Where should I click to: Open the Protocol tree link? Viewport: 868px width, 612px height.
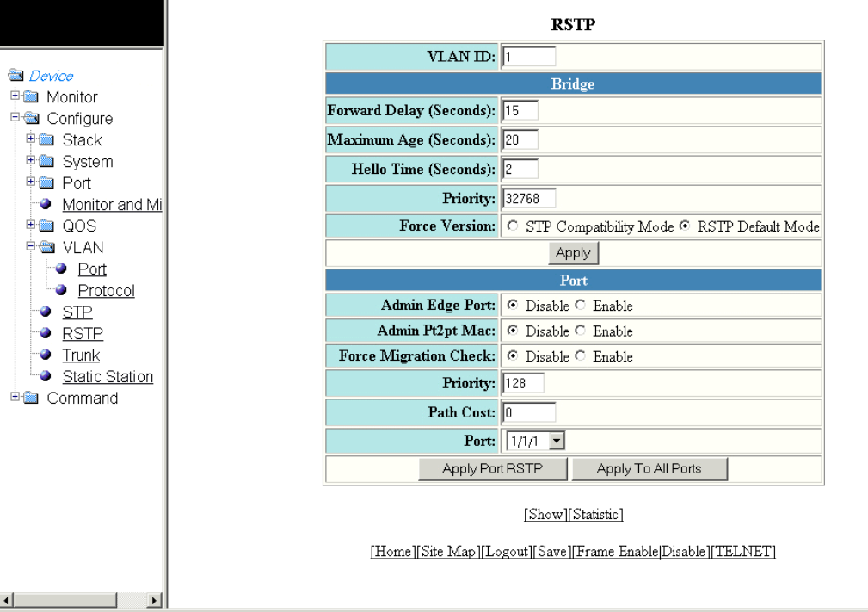(x=107, y=290)
